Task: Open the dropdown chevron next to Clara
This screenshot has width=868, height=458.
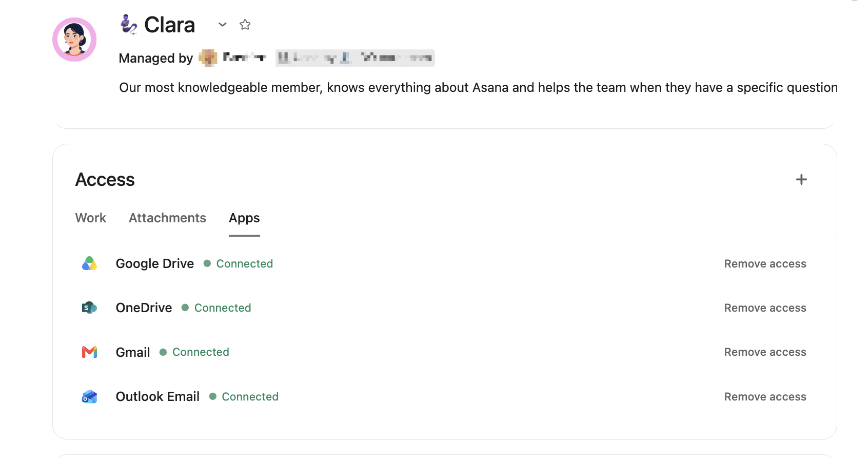Action: point(222,25)
